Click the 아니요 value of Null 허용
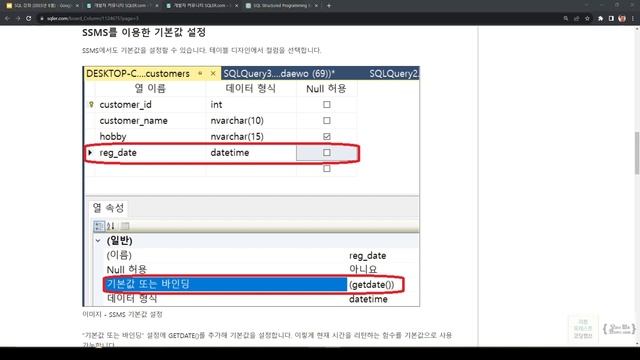The width and height of the screenshot is (640, 360). pos(363,269)
